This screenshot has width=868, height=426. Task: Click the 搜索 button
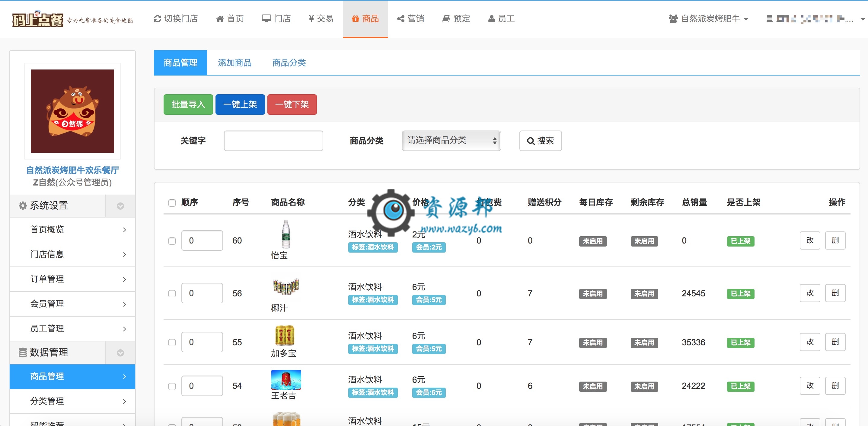[x=541, y=141]
